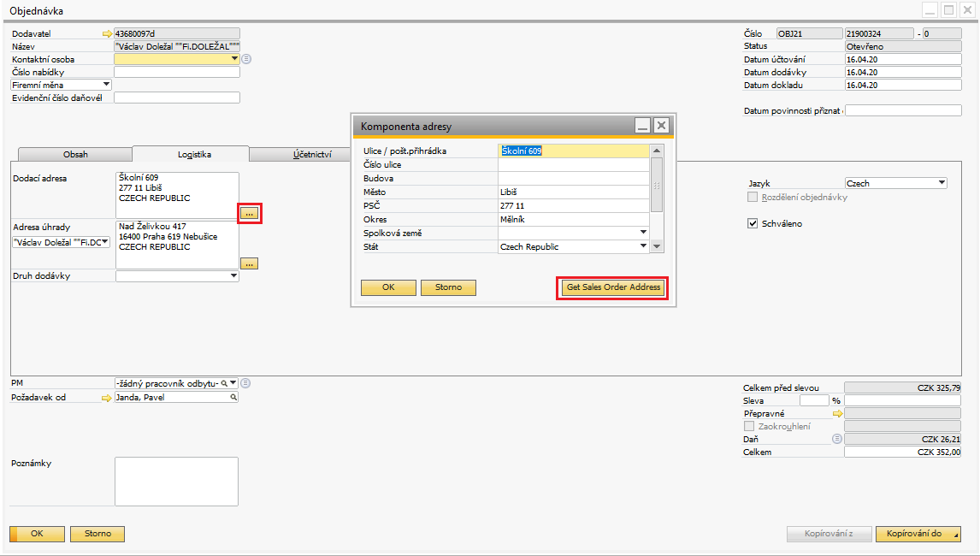Click the Datum účtování field
This screenshot has width=980, height=556.
point(903,59)
